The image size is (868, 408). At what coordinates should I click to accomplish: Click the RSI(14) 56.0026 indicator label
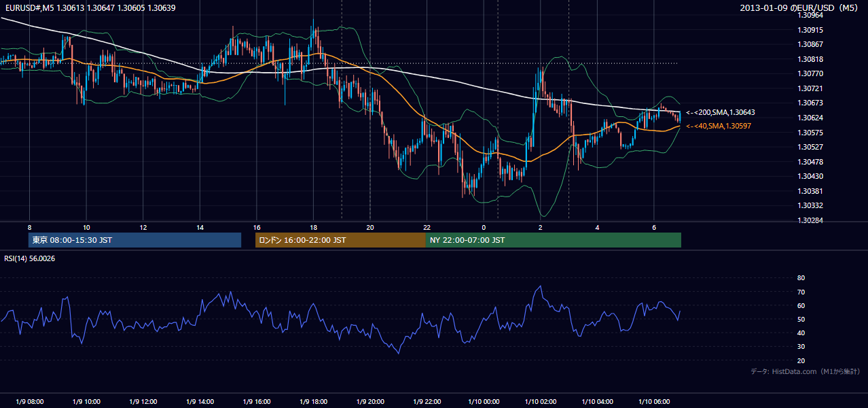(29, 258)
